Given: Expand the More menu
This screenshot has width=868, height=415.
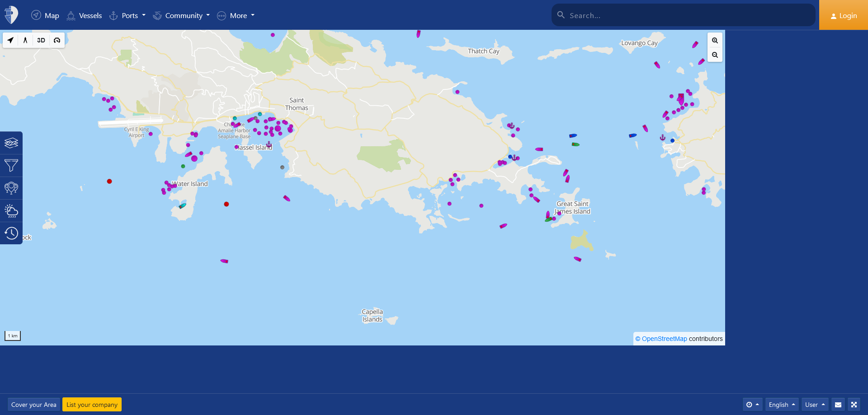Looking at the screenshot, I should tap(236, 15).
